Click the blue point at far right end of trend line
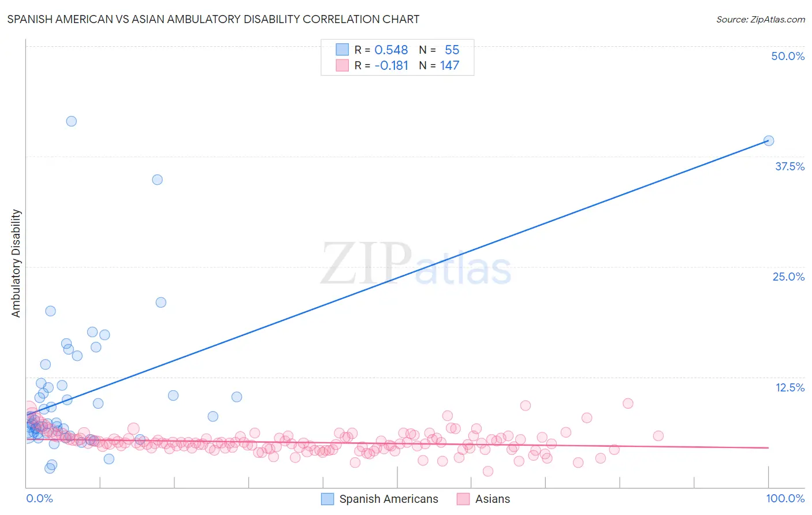This screenshot has width=812, height=515. [x=769, y=140]
